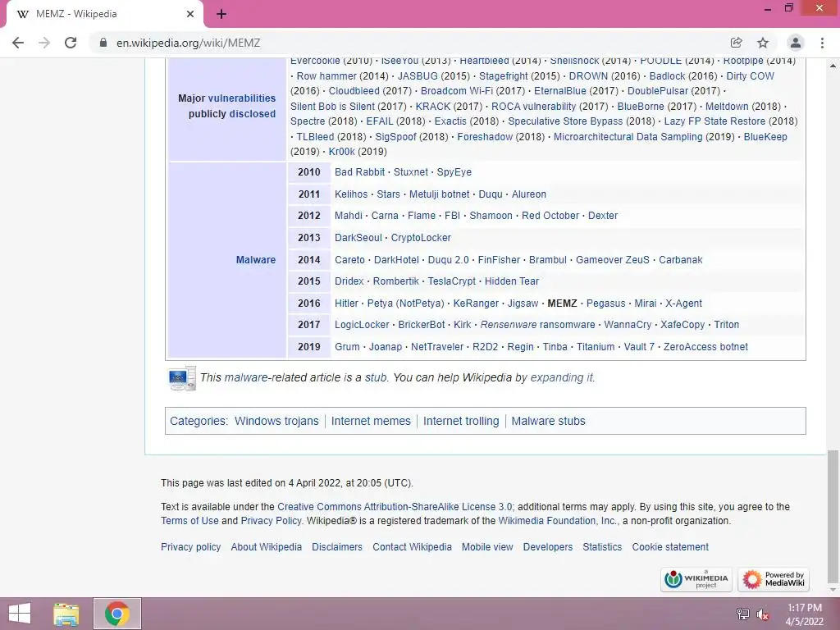Open the Windows Start menu
This screenshot has height=630, width=840.
click(x=20, y=614)
